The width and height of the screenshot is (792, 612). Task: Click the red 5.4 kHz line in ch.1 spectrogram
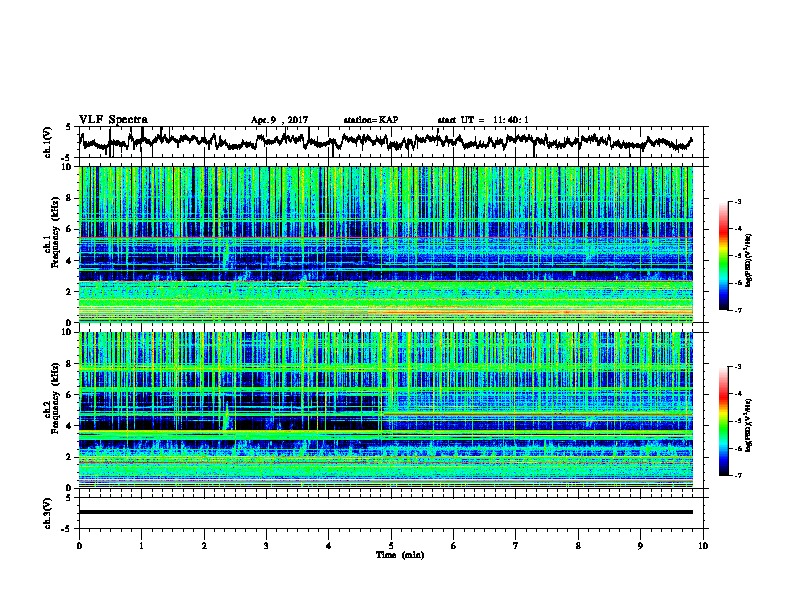(x=386, y=237)
